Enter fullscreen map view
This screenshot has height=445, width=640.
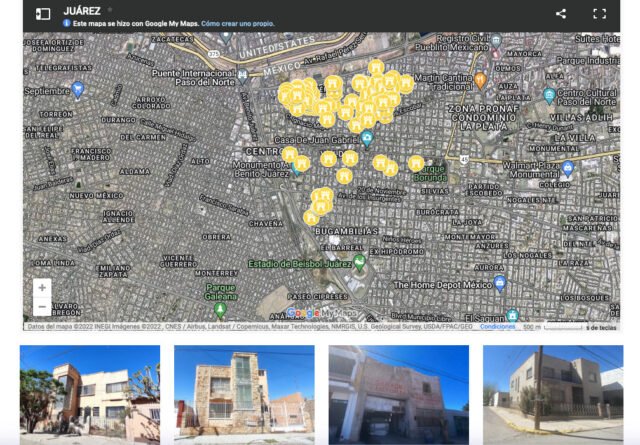tap(600, 14)
